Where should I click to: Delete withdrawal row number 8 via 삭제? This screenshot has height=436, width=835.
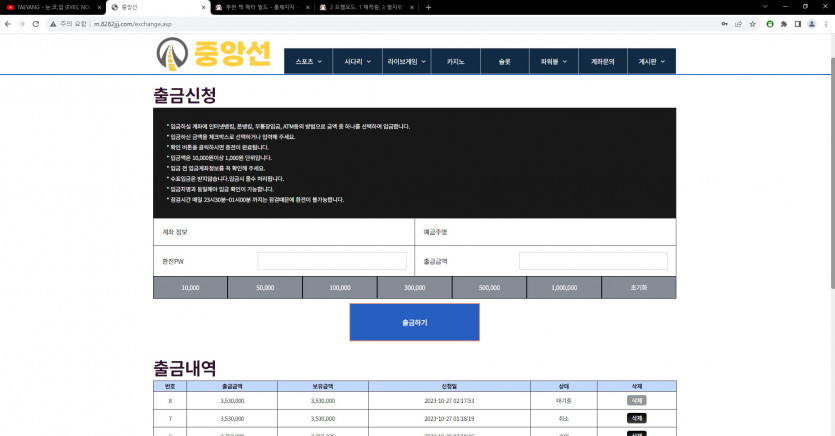coord(636,400)
